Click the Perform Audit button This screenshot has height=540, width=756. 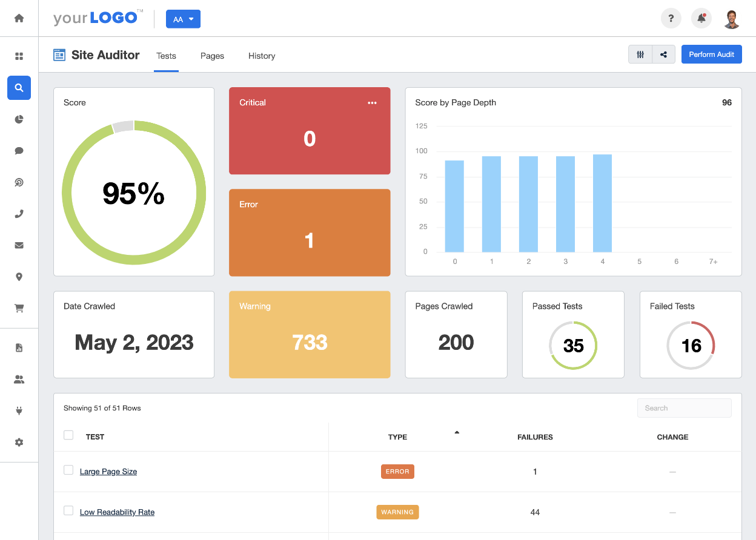(712, 54)
